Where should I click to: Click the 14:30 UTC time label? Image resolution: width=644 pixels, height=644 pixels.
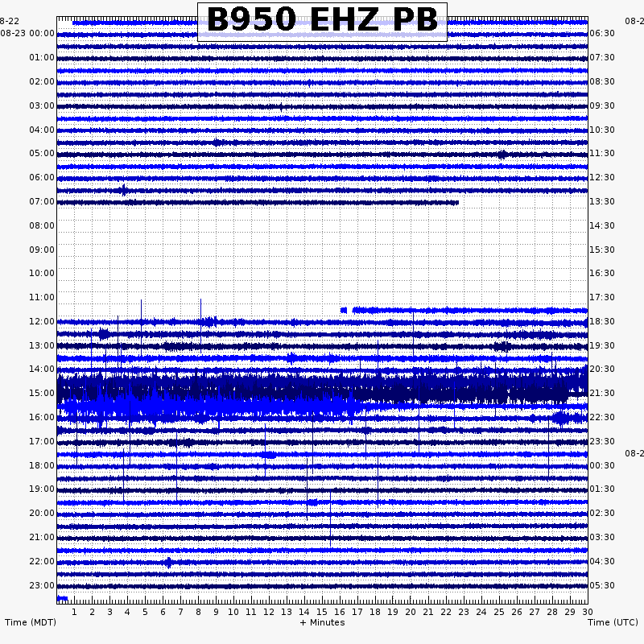(x=602, y=226)
